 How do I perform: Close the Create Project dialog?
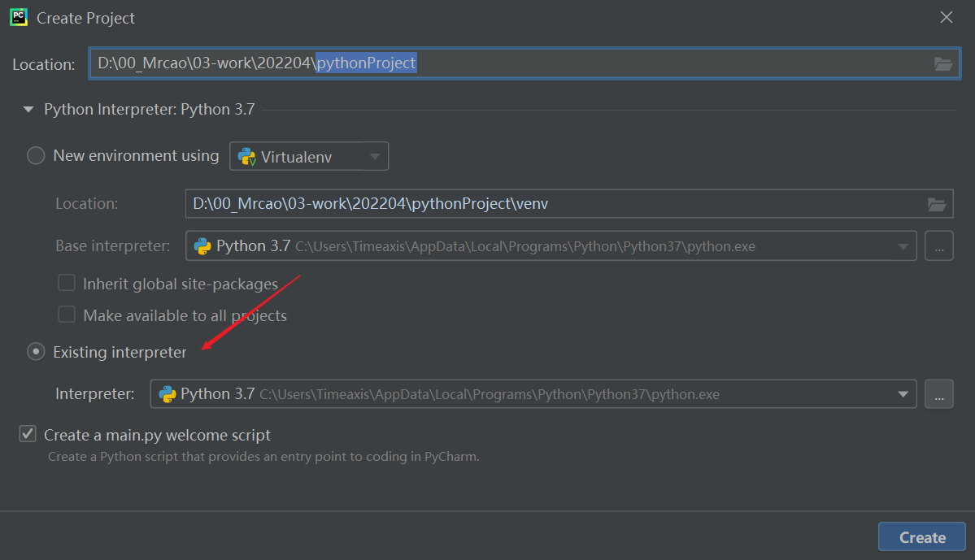pyautogui.click(x=947, y=17)
